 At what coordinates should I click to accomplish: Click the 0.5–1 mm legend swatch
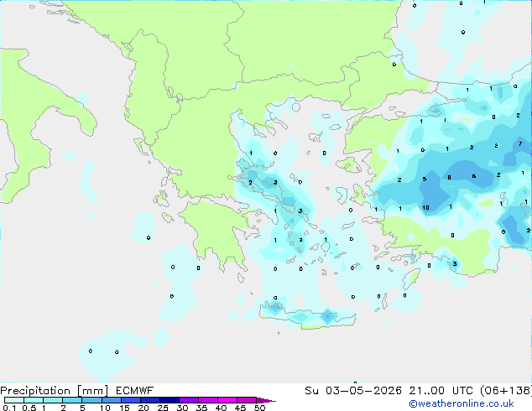pos(34,400)
